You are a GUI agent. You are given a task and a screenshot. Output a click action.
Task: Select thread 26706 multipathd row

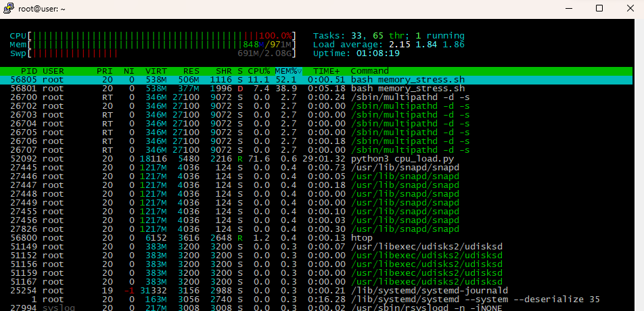pyautogui.click(x=317, y=141)
